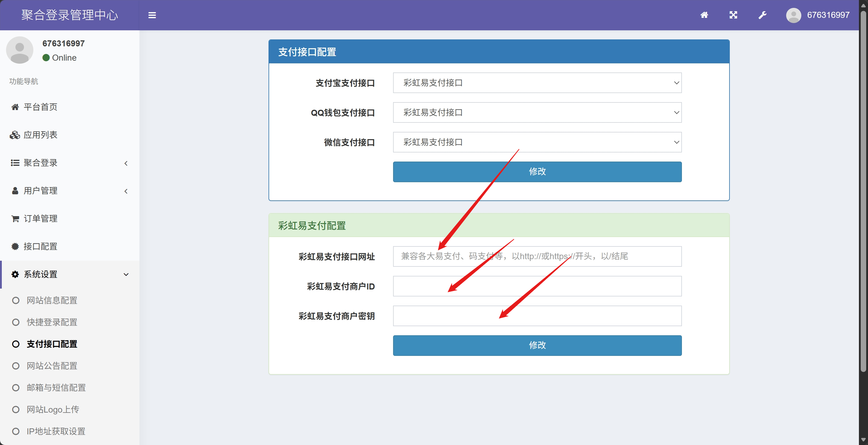Image resolution: width=868 pixels, height=445 pixels.
Task: Click the 支付接口配置 panel heading
Action: click(x=307, y=52)
